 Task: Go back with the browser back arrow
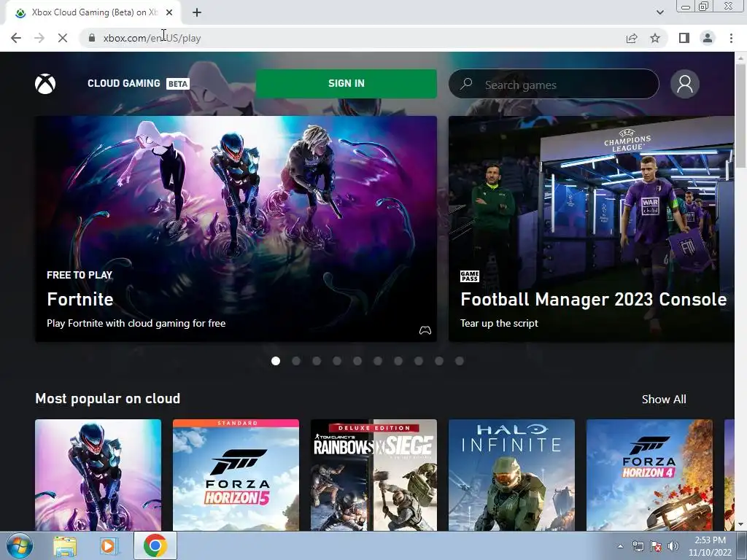click(16, 38)
